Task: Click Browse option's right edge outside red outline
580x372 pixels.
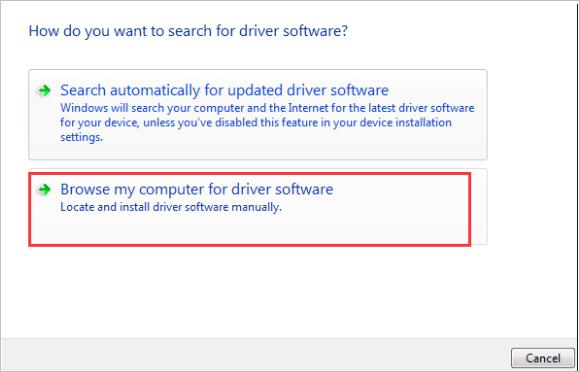Action: (x=479, y=207)
